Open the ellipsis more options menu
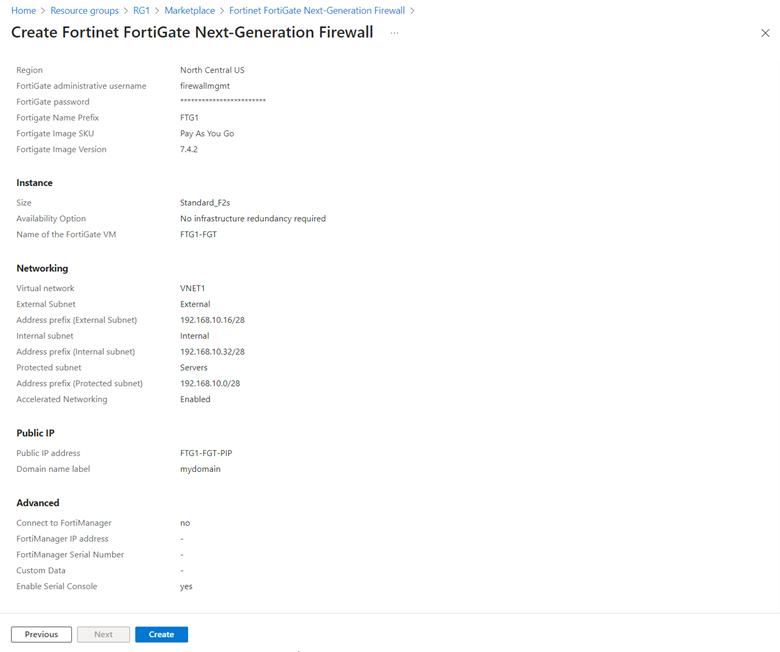The height and width of the screenshot is (652, 780). click(394, 33)
